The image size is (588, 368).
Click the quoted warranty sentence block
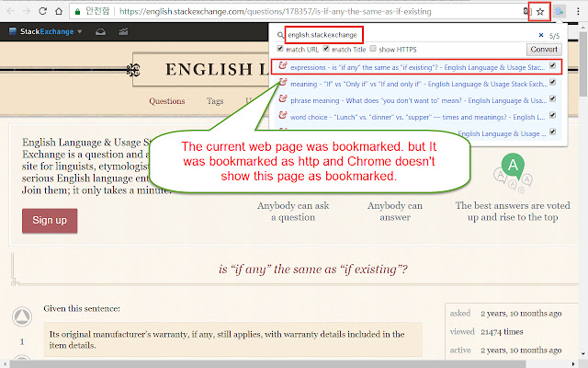[232, 339]
